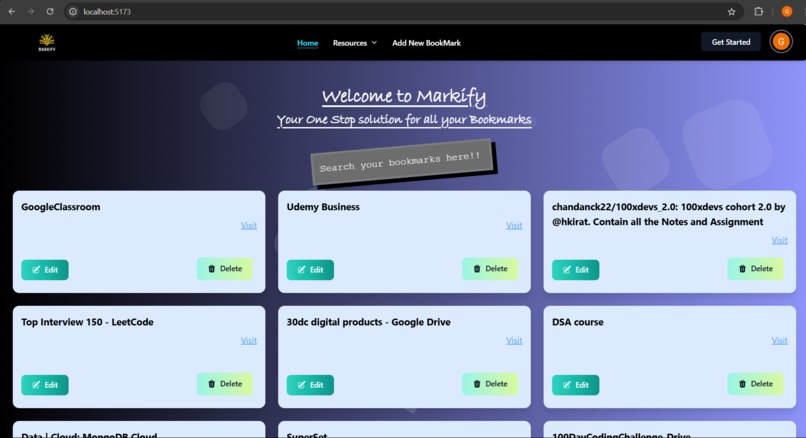Image resolution: width=806 pixels, height=438 pixels.
Task: Visit the chandanck22/100xdevs_2.0 link
Action: point(779,240)
